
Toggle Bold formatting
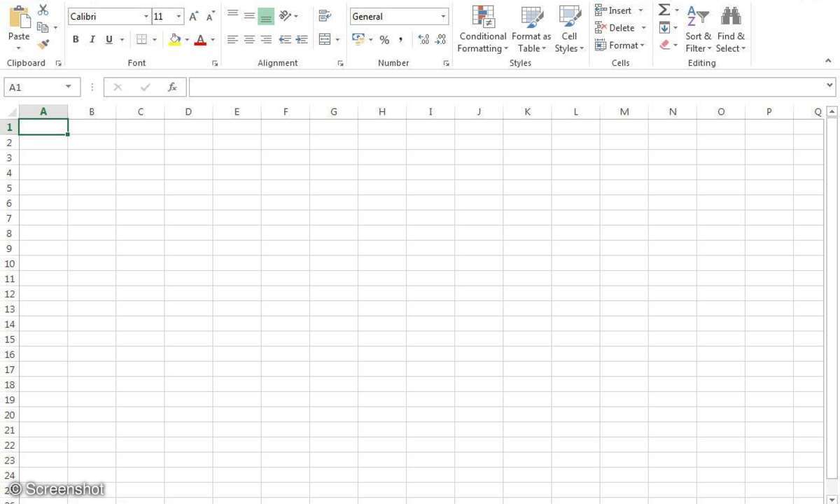coord(76,40)
